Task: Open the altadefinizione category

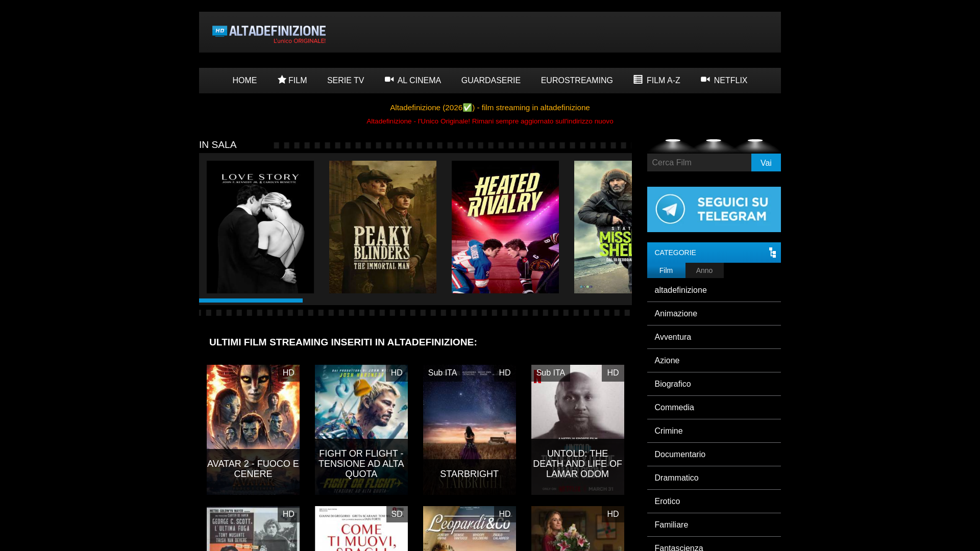Action: 714,290
